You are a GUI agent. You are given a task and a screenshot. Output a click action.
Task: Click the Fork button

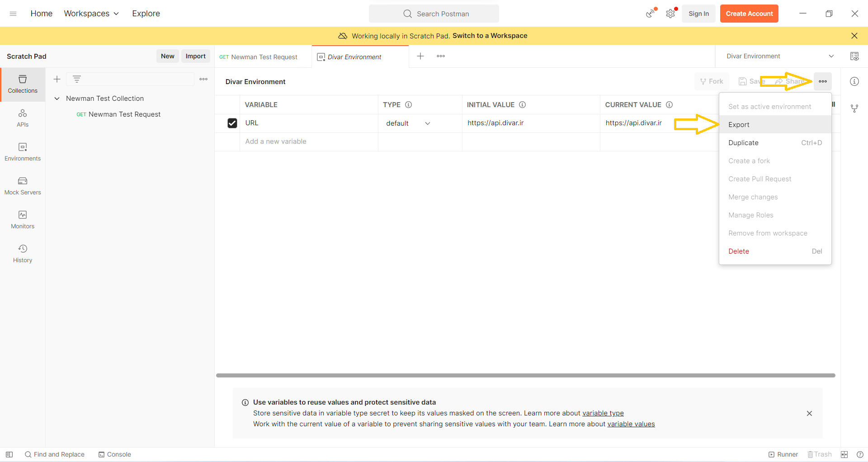(712, 81)
